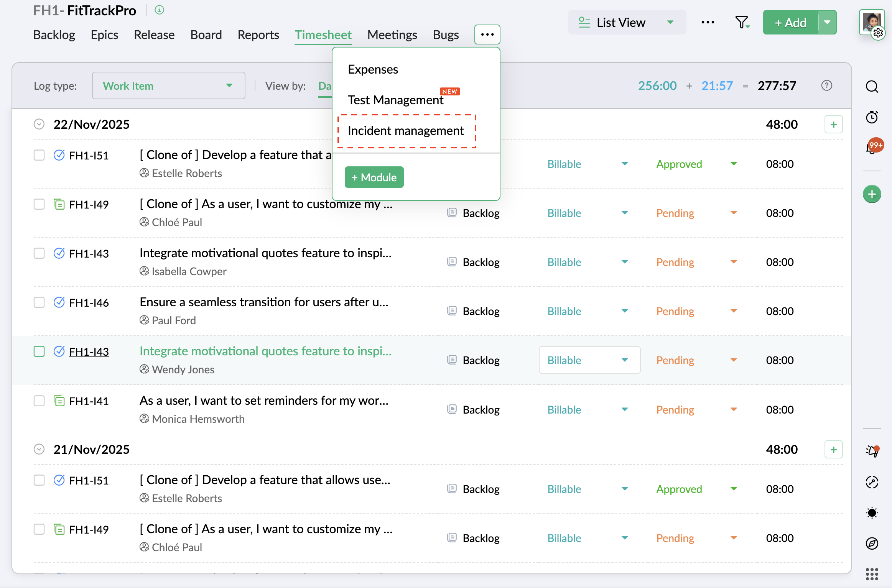This screenshot has width=892, height=588.
Task: Toggle the theme brightness sun icon
Action: tap(872, 512)
